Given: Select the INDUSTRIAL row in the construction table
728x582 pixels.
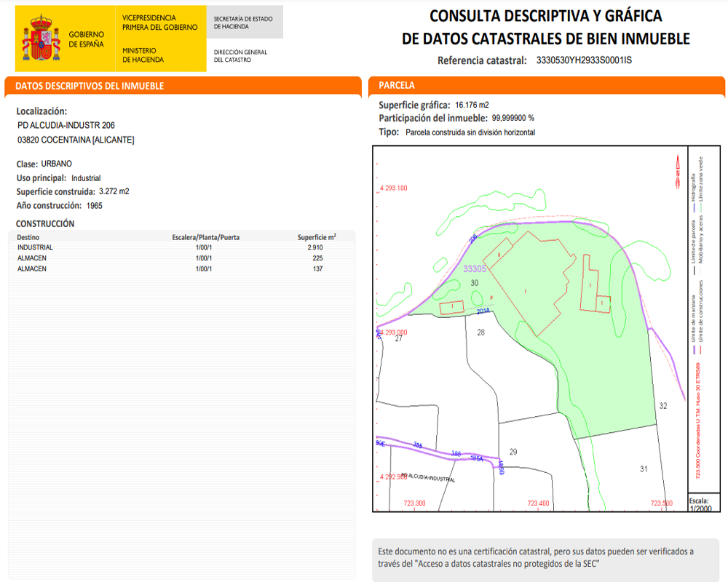Looking at the screenshot, I should point(182,248).
